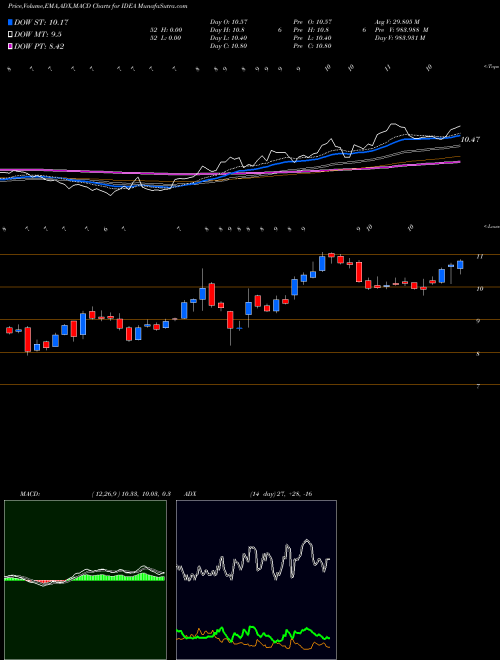
Task: Click the price axis label 7
Action: click(x=478, y=386)
